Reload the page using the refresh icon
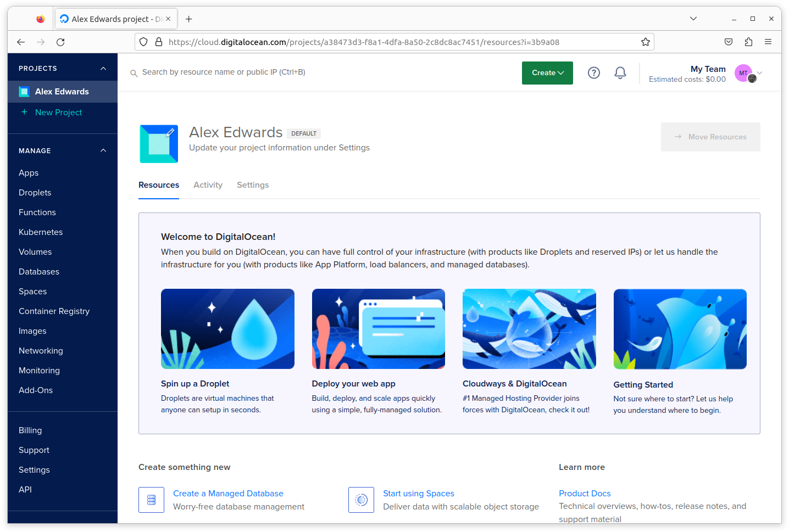The height and width of the screenshot is (532, 789). point(60,42)
